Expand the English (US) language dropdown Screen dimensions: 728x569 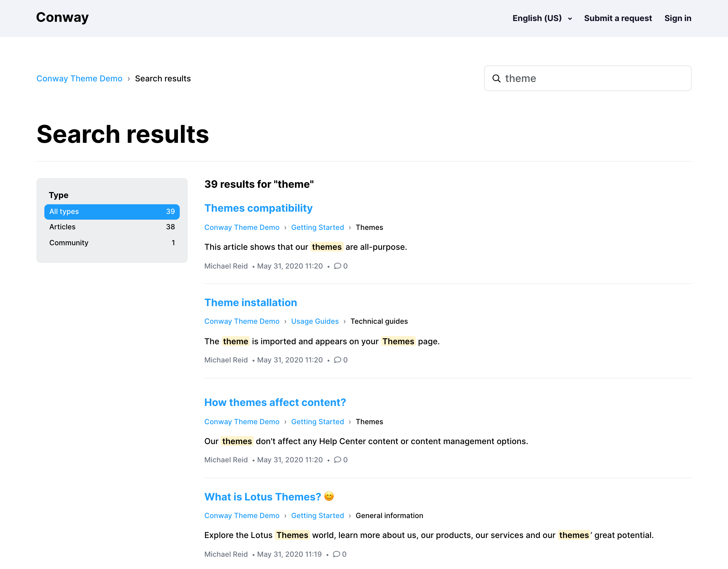(x=542, y=18)
